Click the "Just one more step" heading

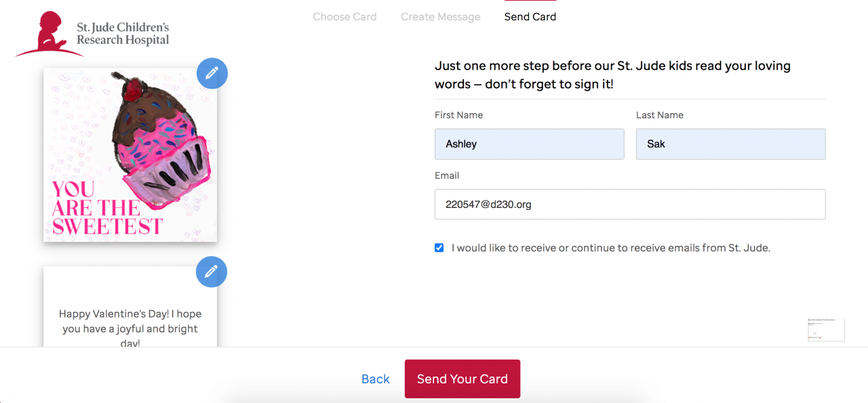pyautogui.click(x=612, y=75)
